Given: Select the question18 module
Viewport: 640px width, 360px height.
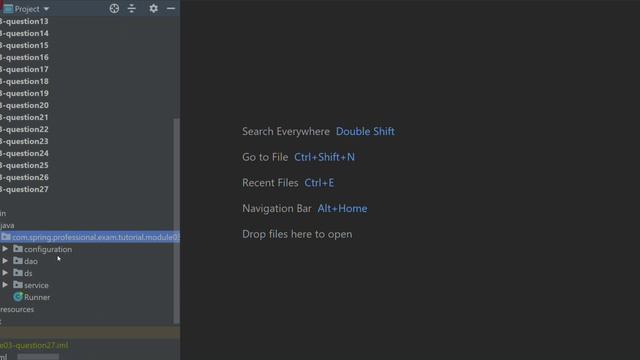Looking at the screenshot, I should point(24,81).
